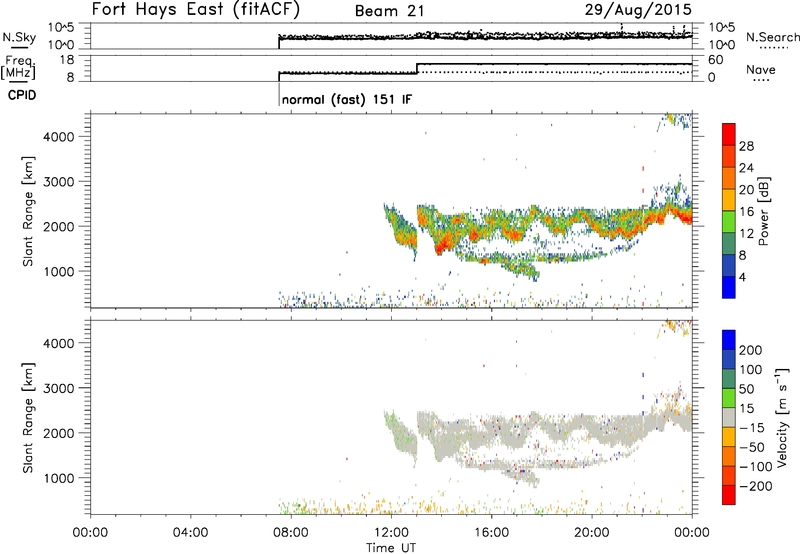Click the 'Beam 21' label
The height and width of the screenshot is (554, 800).
pos(390,11)
